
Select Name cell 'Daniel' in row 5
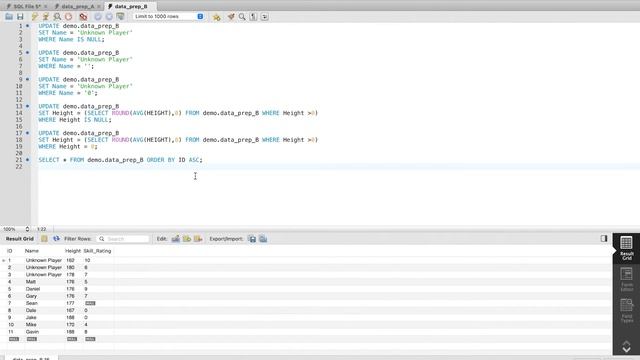click(33, 289)
